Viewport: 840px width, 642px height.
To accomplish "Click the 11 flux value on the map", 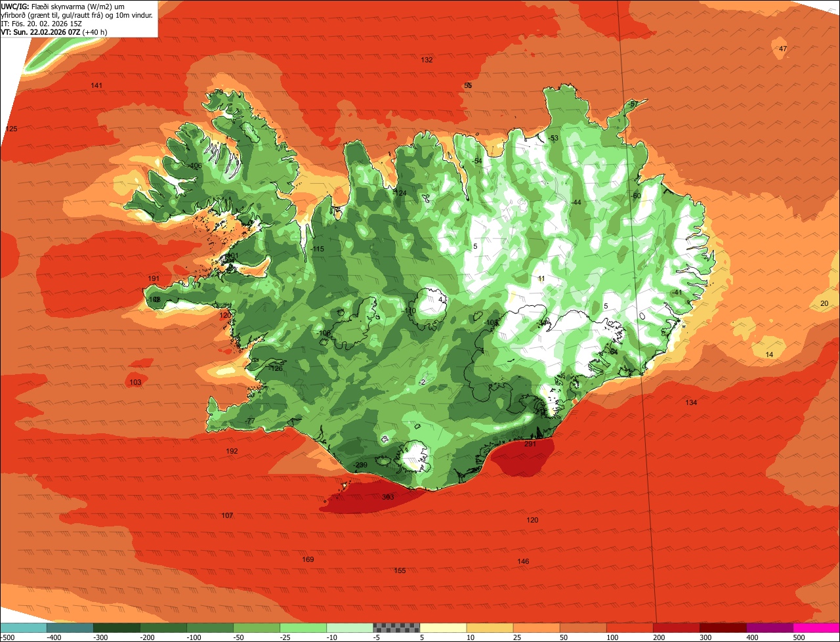I will point(541,279).
